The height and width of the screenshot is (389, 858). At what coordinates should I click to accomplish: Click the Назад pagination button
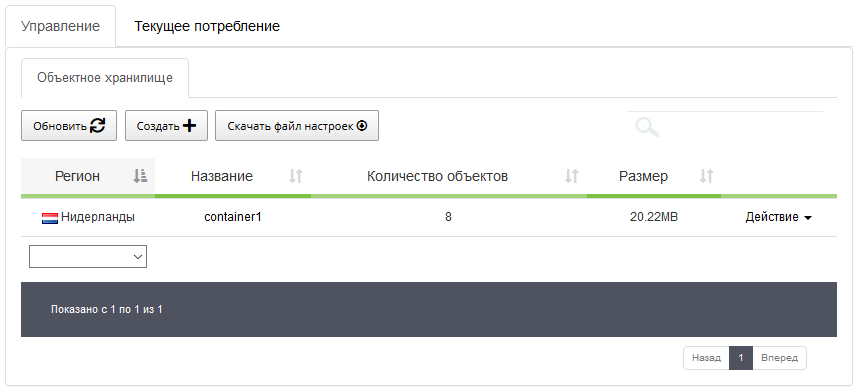point(706,358)
